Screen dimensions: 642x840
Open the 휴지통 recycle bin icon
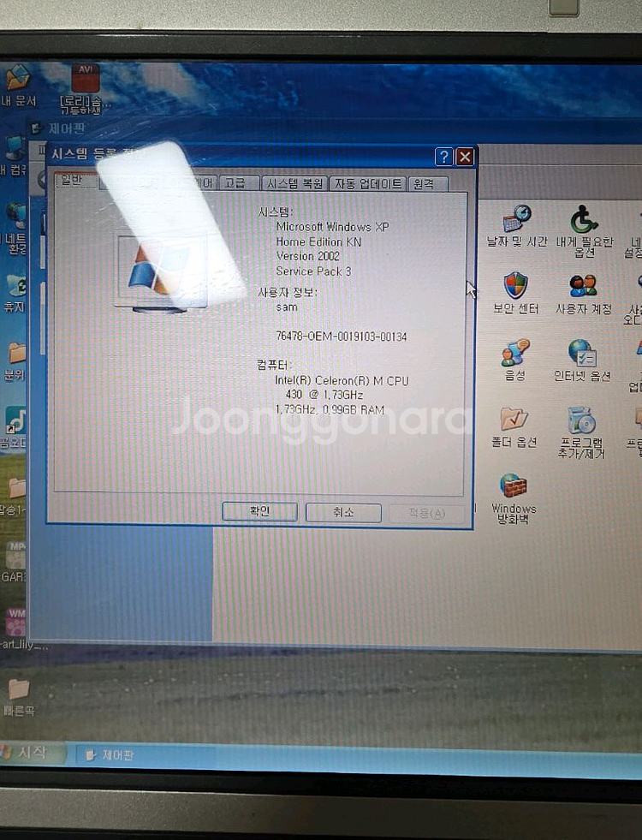[14, 294]
